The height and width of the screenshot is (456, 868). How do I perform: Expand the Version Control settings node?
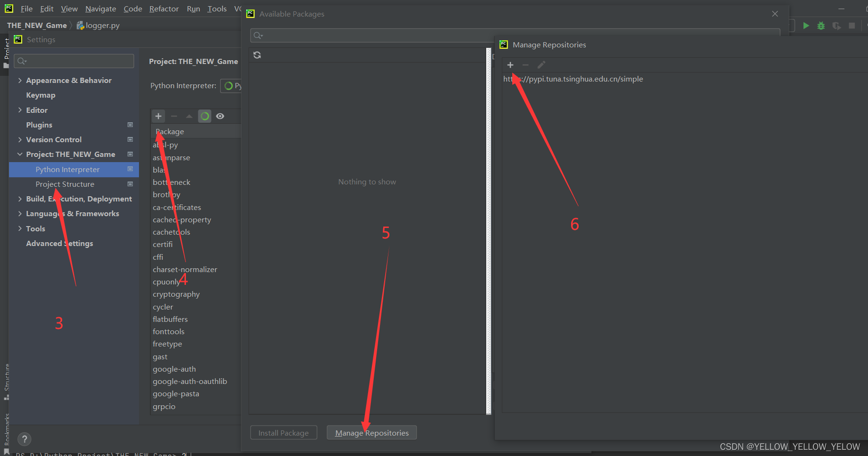[x=20, y=139]
